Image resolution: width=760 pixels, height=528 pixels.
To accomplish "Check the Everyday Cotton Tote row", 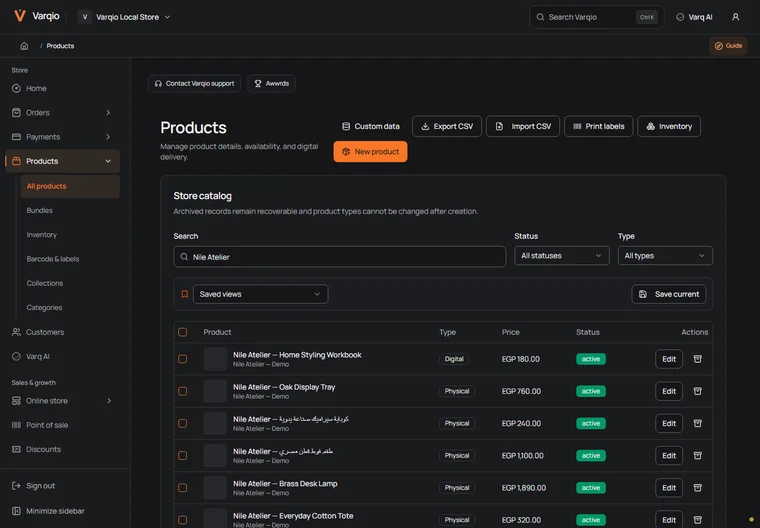I will [x=183, y=520].
